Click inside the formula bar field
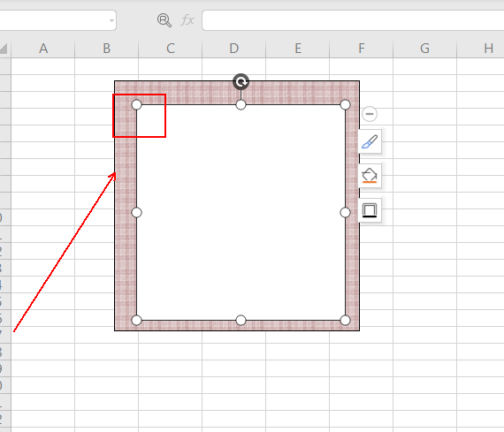The image size is (504, 432). coord(353,20)
